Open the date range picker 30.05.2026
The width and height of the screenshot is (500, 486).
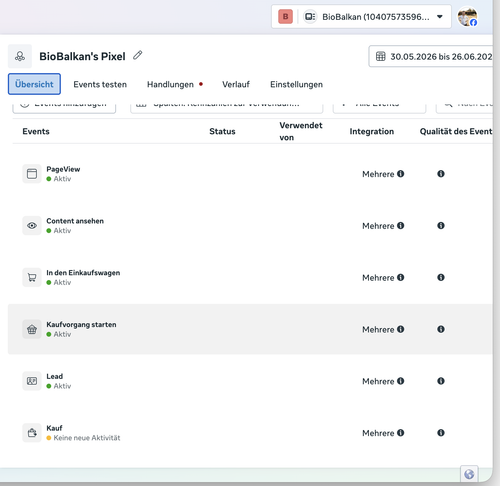pyautogui.click(x=431, y=56)
